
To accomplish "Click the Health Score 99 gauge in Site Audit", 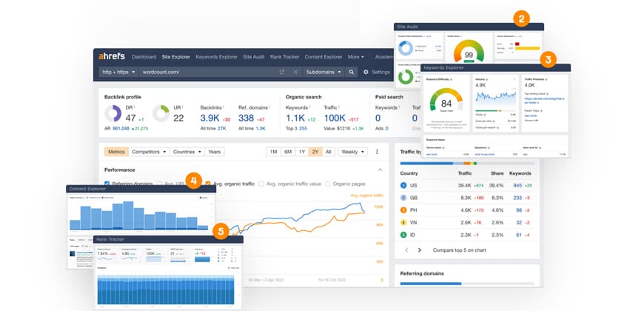I will [x=469, y=51].
